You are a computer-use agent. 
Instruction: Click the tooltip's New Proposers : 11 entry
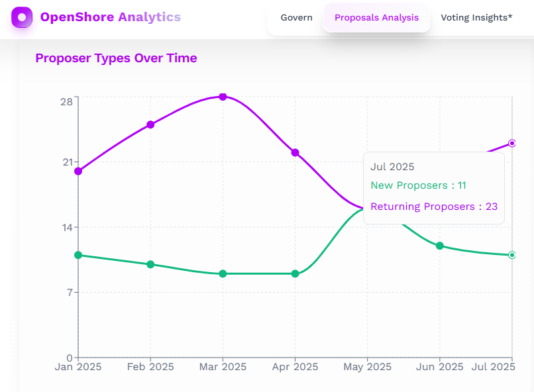tap(418, 185)
